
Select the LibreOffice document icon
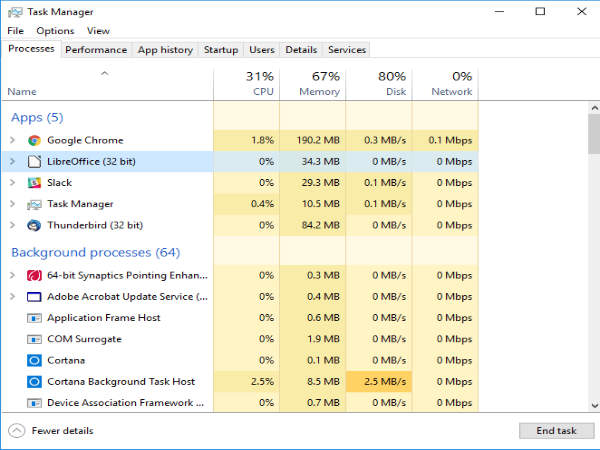click(34, 162)
